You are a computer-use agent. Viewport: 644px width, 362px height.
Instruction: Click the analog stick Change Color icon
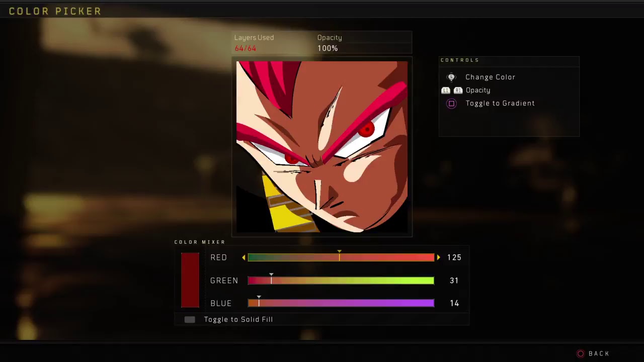(451, 77)
